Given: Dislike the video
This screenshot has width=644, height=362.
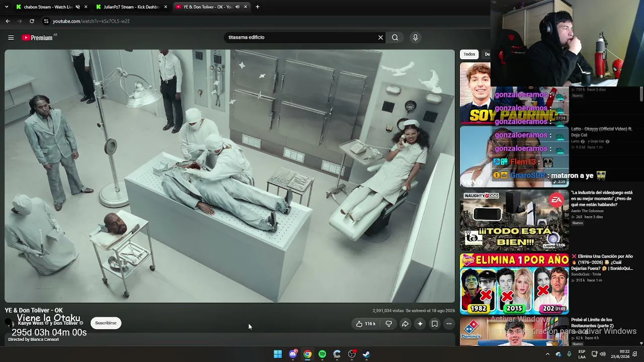Looking at the screenshot, I should tap(388, 324).
